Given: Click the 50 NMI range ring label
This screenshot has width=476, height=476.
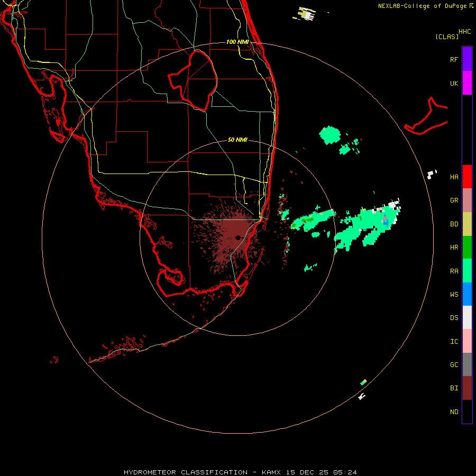Looking at the screenshot, I should tap(237, 140).
